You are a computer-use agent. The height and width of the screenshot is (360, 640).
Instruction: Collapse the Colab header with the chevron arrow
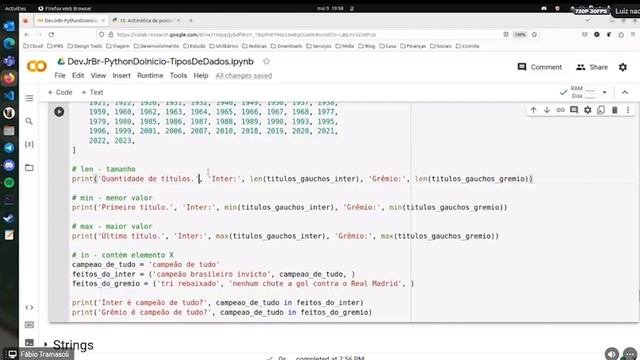(x=625, y=92)
